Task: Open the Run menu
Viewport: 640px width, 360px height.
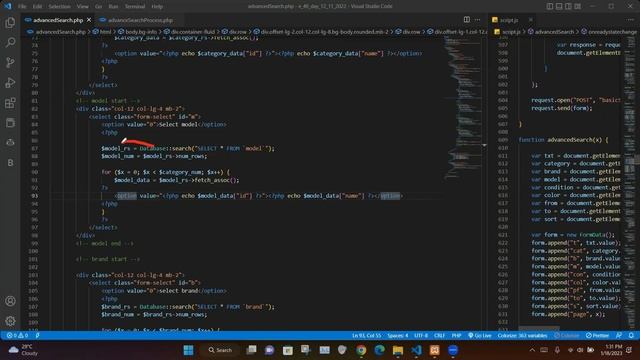Action: tap(113, 7)
